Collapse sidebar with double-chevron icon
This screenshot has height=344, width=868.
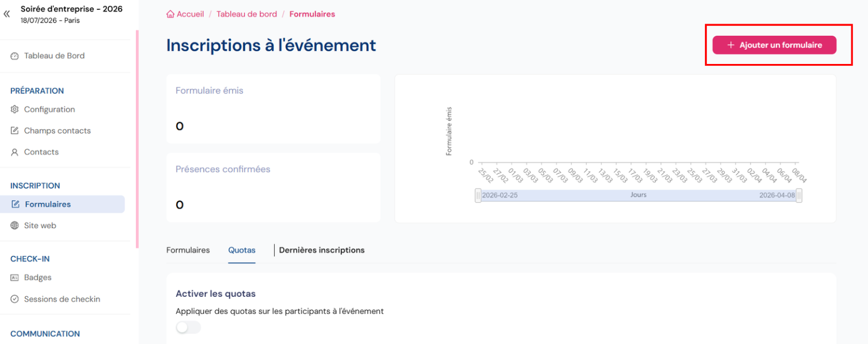point(7,14)
